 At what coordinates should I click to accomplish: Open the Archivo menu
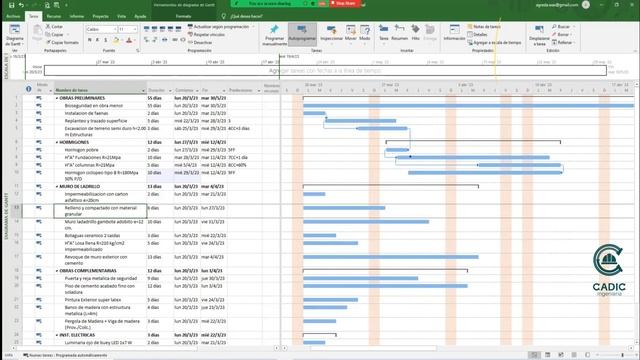(x=13, y=16)
